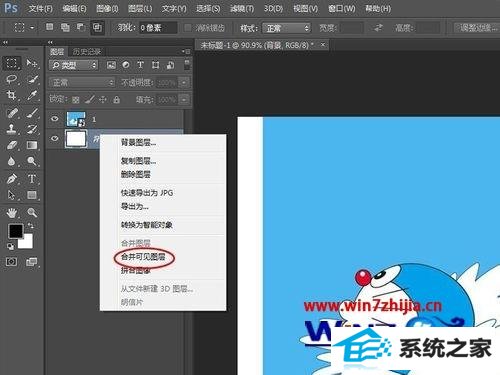Select the Move tool
500x375 pixels.
pyautogui.click(x=32, y=63)
